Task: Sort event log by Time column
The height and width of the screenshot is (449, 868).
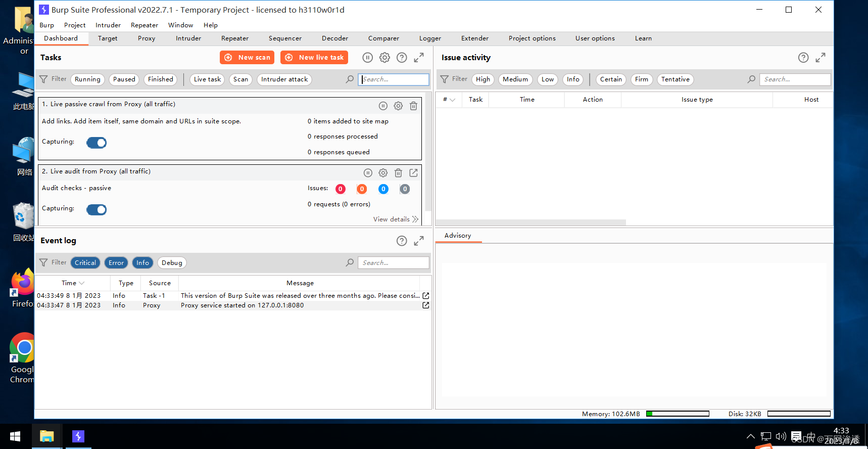Action: click(73, 283)
